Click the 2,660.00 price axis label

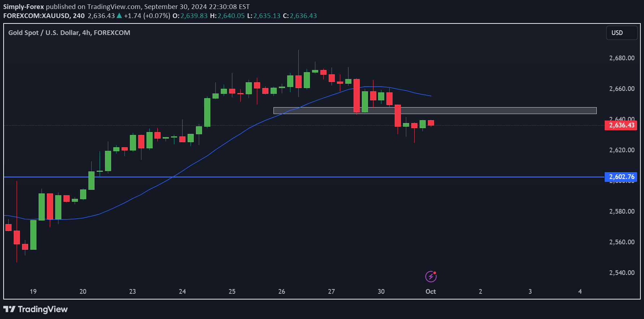point(622,89)
